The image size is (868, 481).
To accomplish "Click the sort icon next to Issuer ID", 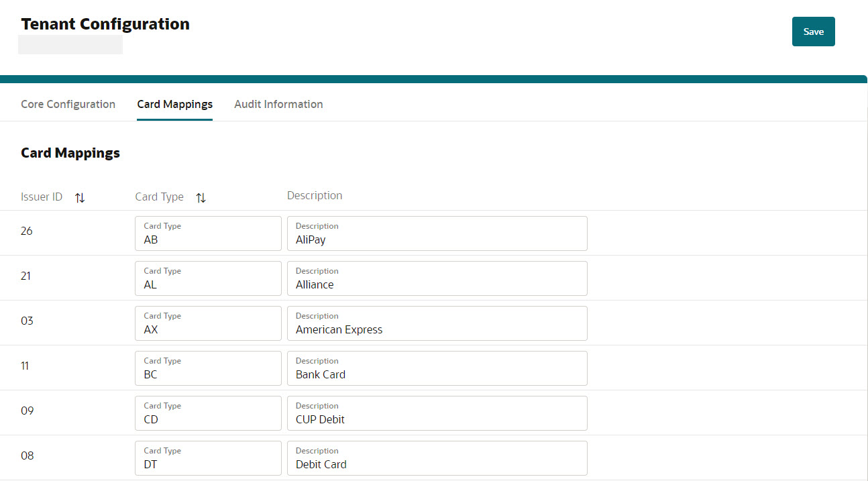I will [x=80, y=197].
